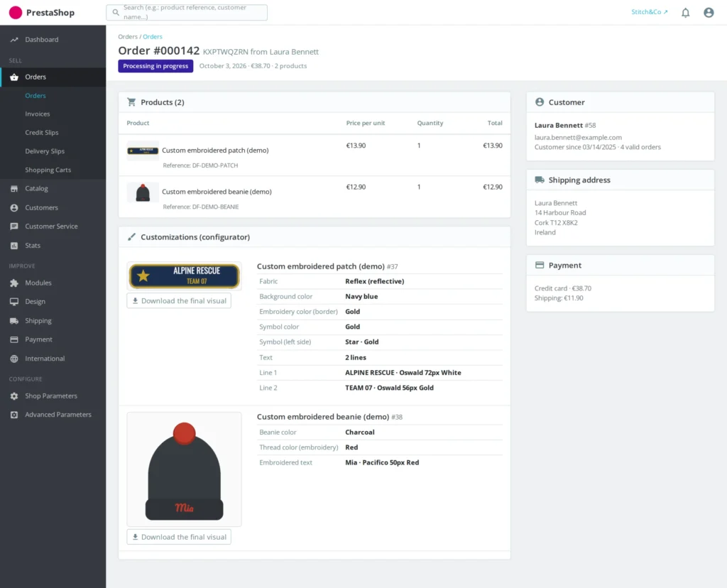
Task: Click laura.bennett@example.com email
Action: coord(578,137)
